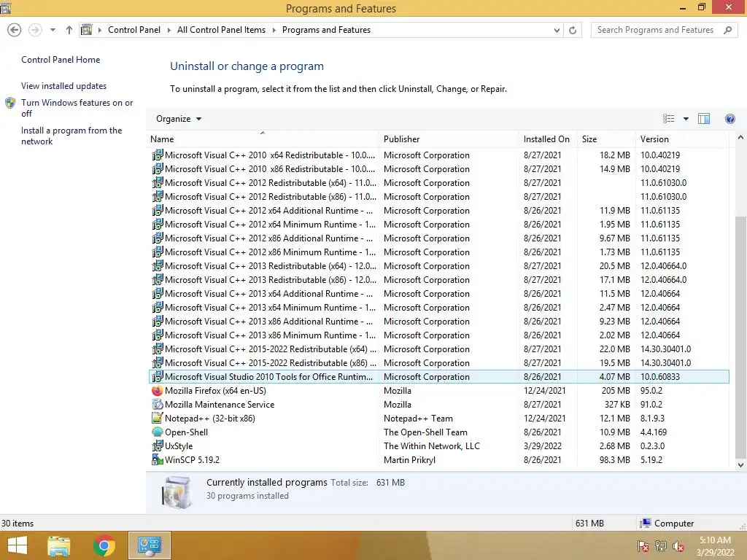Click the muted volume tray icon
This screenshot has width=747, height=560.
point(678,545)
